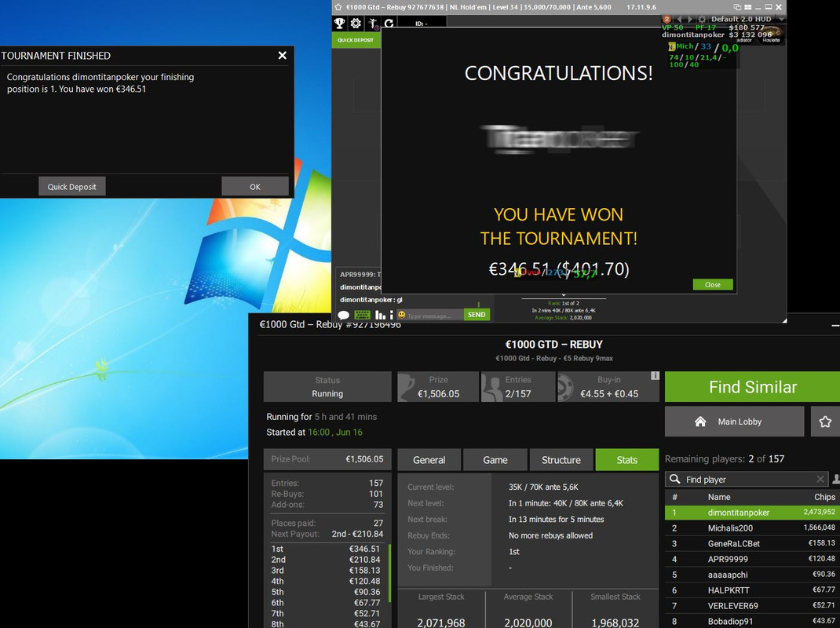Screen dimensions: 840x628
Task: Collapse the table info panel arrow above Rank
Action: click(x=563, y=295)
